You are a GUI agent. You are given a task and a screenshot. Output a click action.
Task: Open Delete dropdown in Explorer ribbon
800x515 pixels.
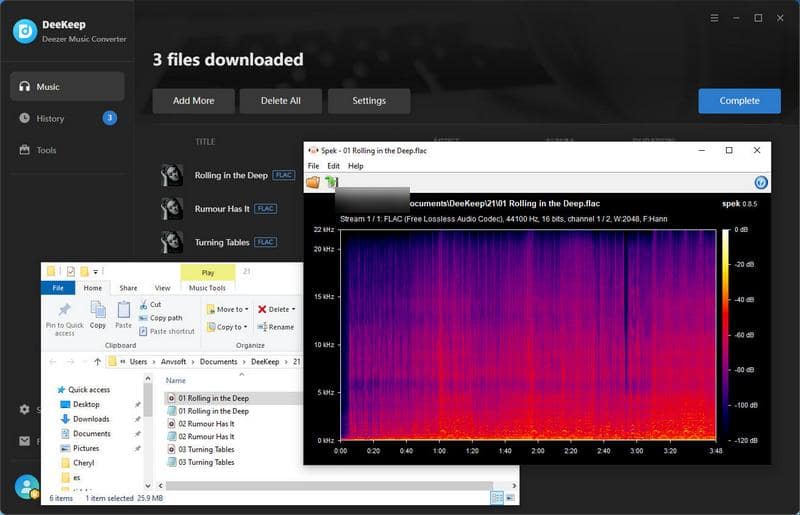[277, 309]
